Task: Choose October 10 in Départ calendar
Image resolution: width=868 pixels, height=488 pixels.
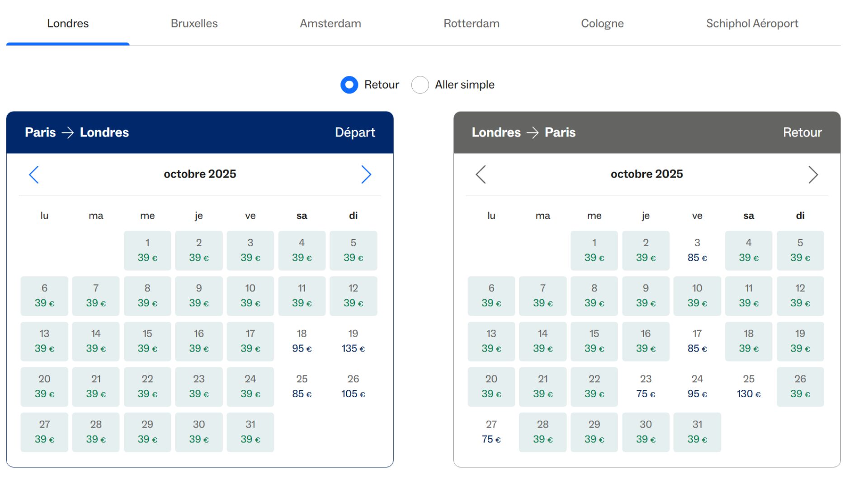Action: [x=250, y=296]
